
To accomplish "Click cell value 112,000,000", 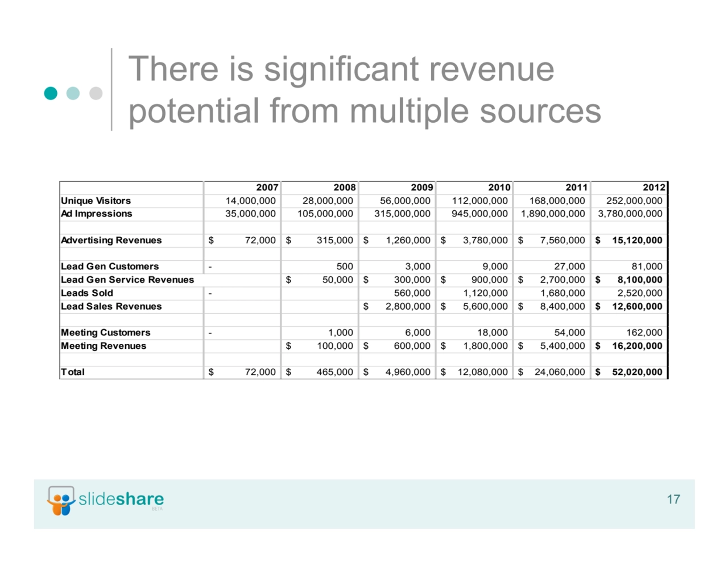I will 479,201.
